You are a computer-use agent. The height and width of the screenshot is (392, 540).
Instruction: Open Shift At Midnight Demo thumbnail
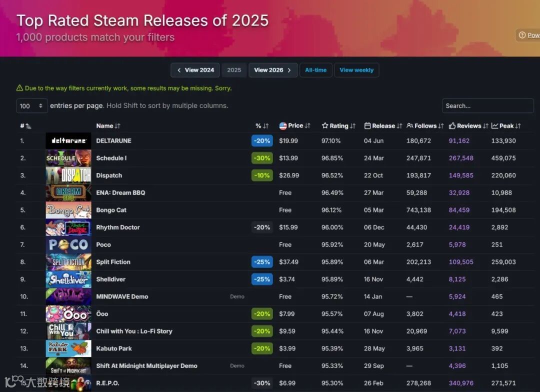68,366
